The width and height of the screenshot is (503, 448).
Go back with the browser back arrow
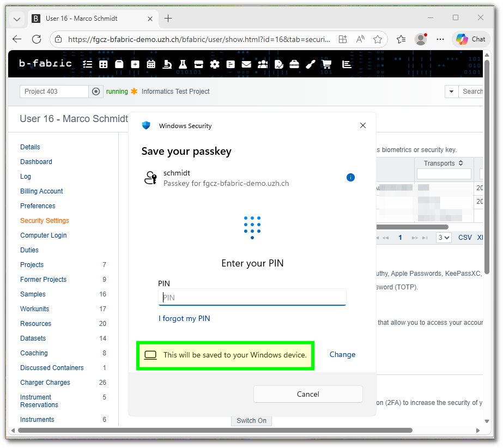click(x=17, y=39)
